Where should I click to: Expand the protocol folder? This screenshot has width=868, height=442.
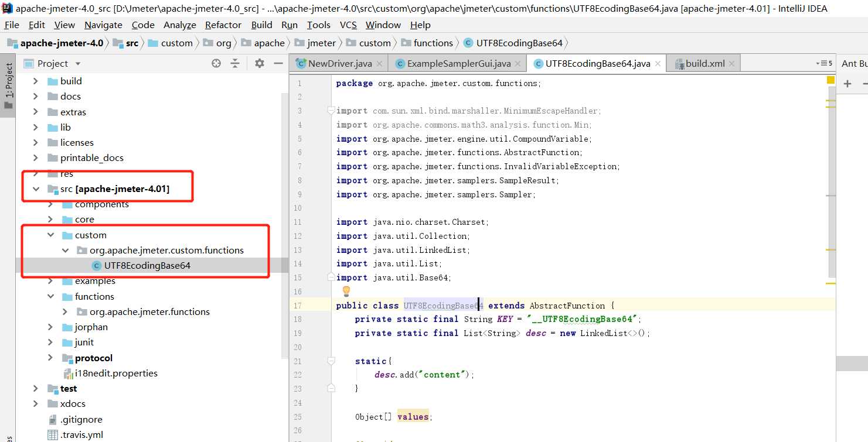tap(50, 358)
